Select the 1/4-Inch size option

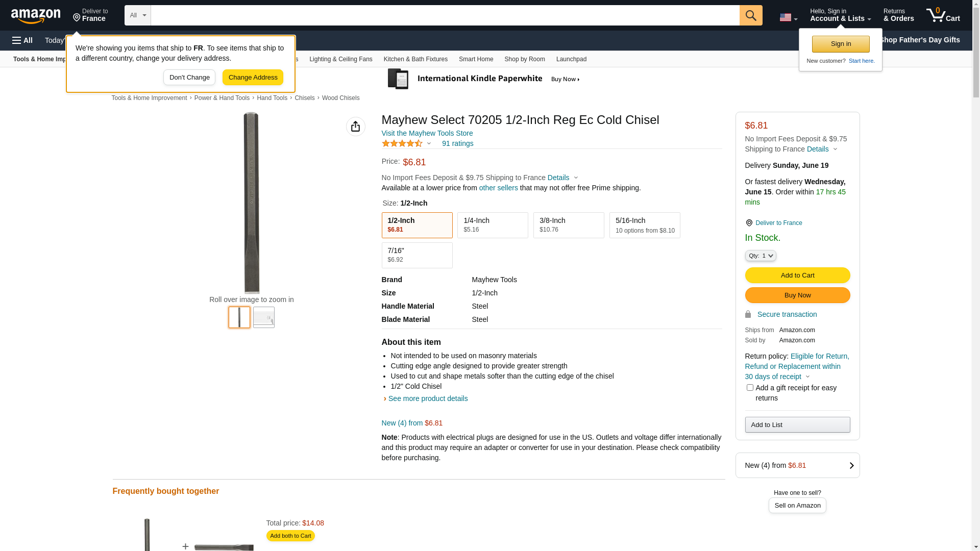pyautogui.click(x=493, y=225)
